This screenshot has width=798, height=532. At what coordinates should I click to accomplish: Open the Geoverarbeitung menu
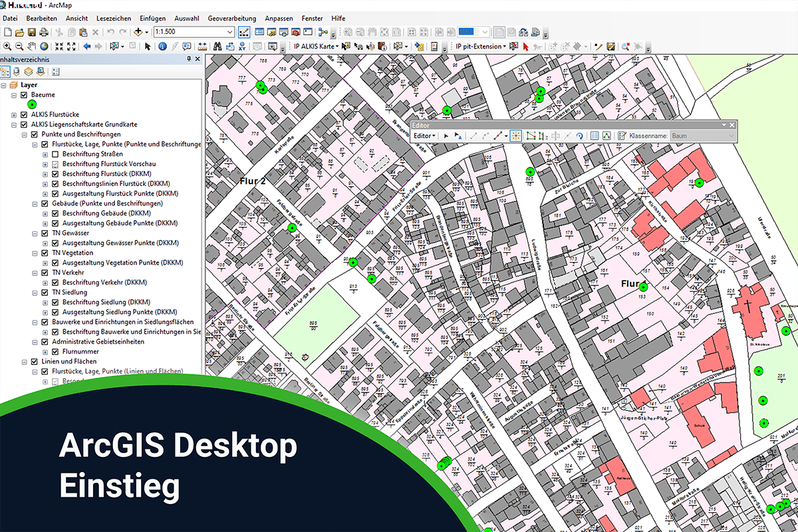[x=231, y=18]
